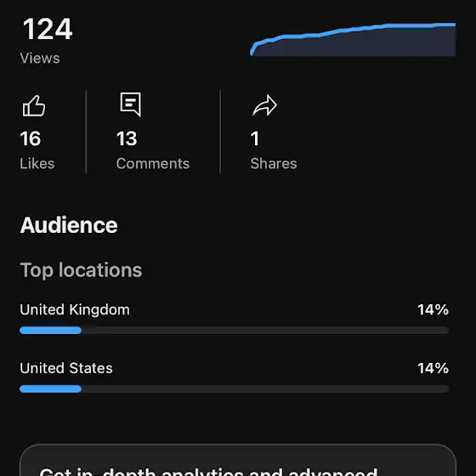The height and width of the screenshot is (476, 476).
Task: Open the 13 Comments count
Action: [x=127, y=139]
